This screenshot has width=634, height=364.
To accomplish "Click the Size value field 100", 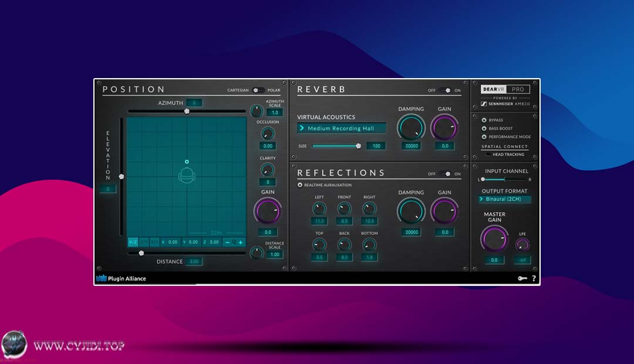I will click(x=376, y=146).
